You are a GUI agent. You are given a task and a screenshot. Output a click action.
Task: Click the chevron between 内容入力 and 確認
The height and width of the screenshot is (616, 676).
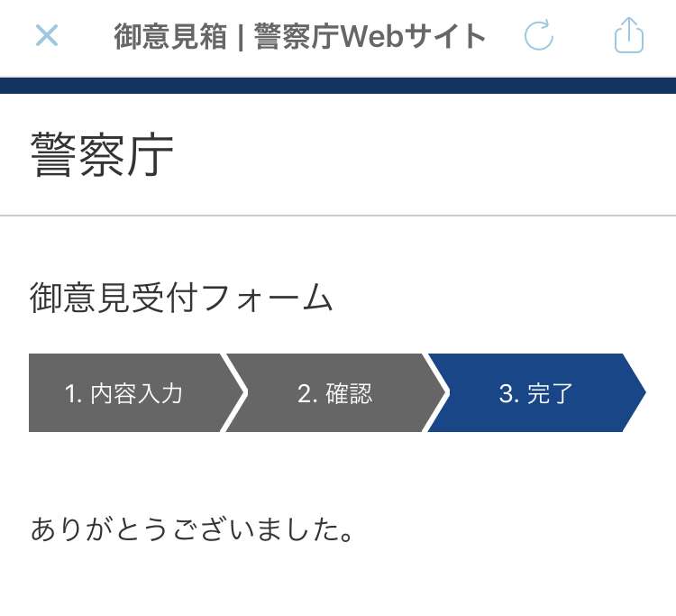(x=234, y=393)
